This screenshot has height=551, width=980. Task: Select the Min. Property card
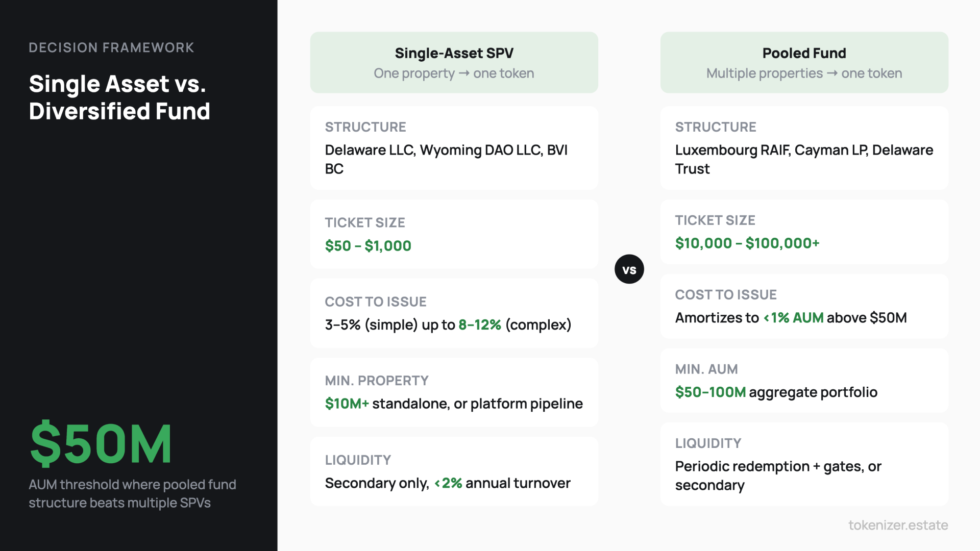454,392
